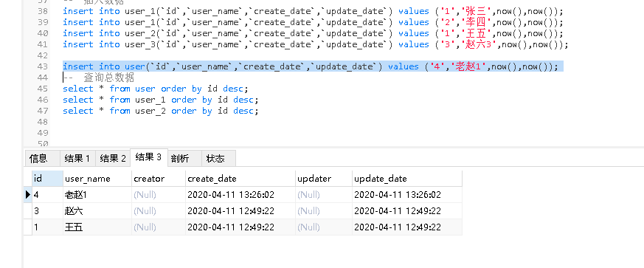Open the 信息 tab
Image resolution: width=644 pixels, height=268 pixels.
[42, 159]
